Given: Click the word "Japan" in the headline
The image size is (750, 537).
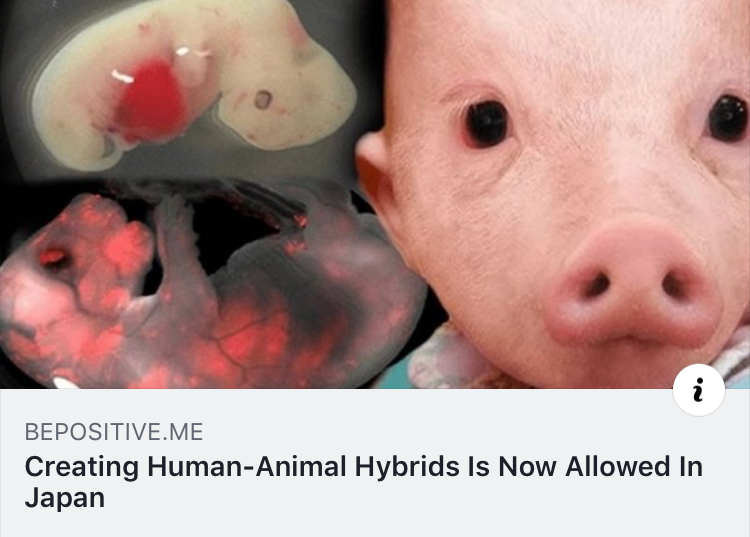Looking at the screenshot, I should pos(65,498).
